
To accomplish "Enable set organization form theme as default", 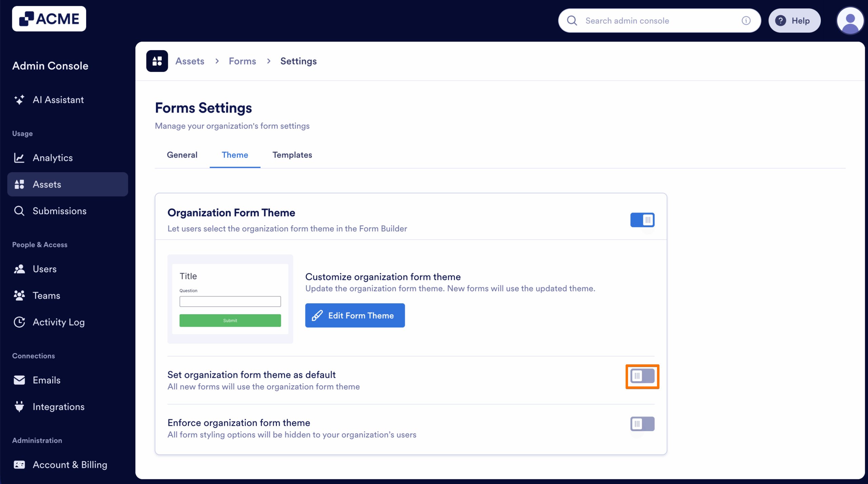I will point(642,376).
